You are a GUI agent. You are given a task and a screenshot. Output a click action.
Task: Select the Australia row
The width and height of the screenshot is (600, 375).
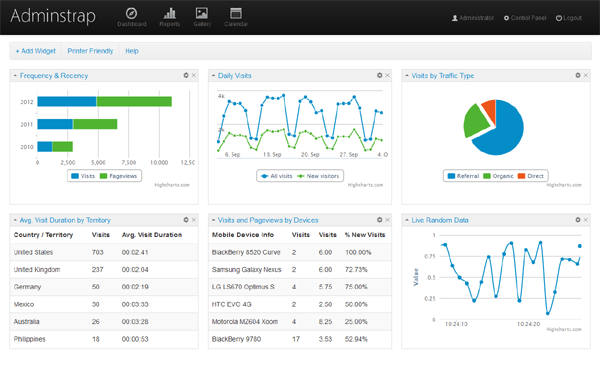pos(104,321)
